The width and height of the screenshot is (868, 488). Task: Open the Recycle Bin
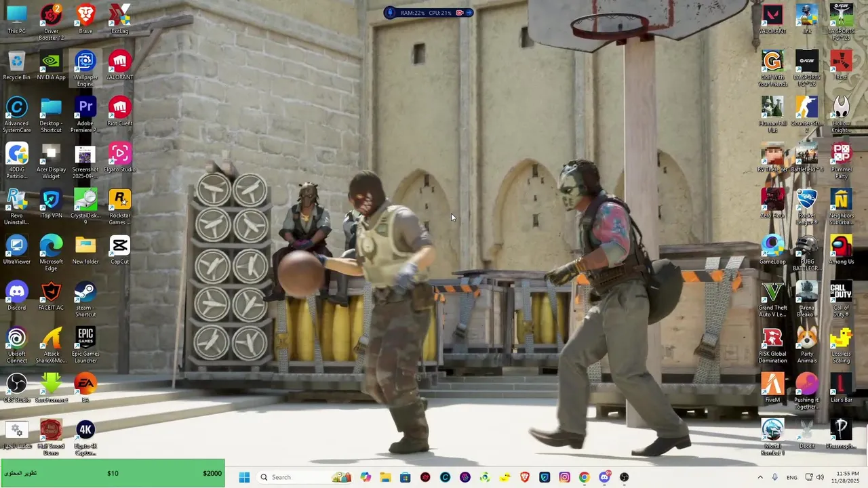tap(16, 65)
